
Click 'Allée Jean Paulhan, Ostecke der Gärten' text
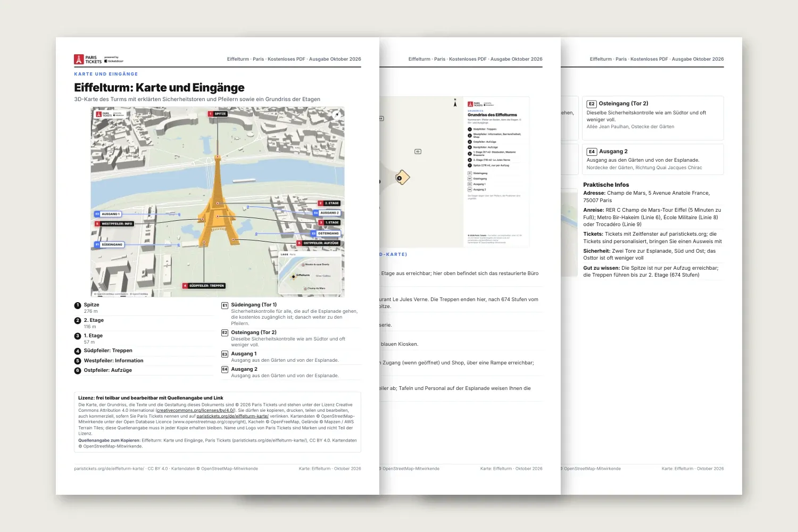tap(630, 127)
